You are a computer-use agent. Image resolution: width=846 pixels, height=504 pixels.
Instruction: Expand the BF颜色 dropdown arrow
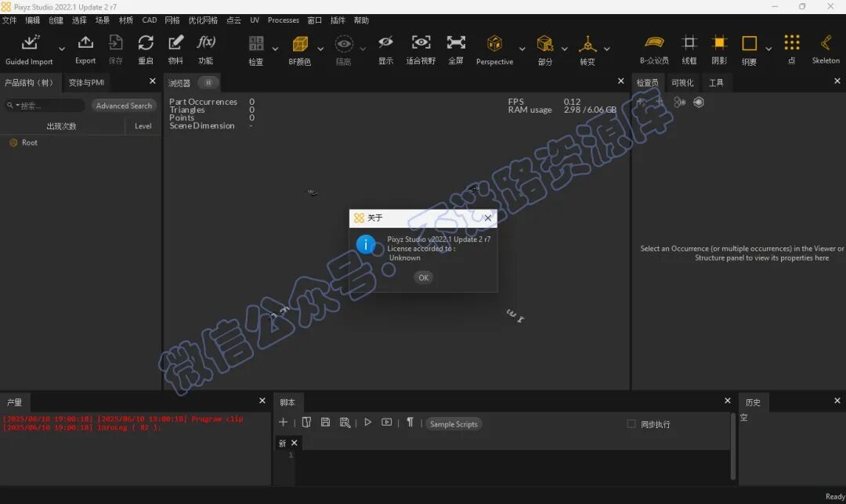(x=320, y=49)
